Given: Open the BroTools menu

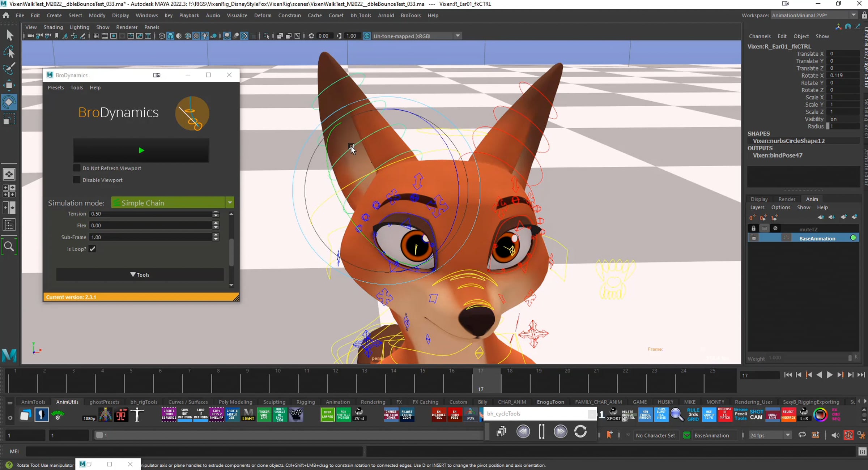Looking at the screenshot, I should [410, 15].
